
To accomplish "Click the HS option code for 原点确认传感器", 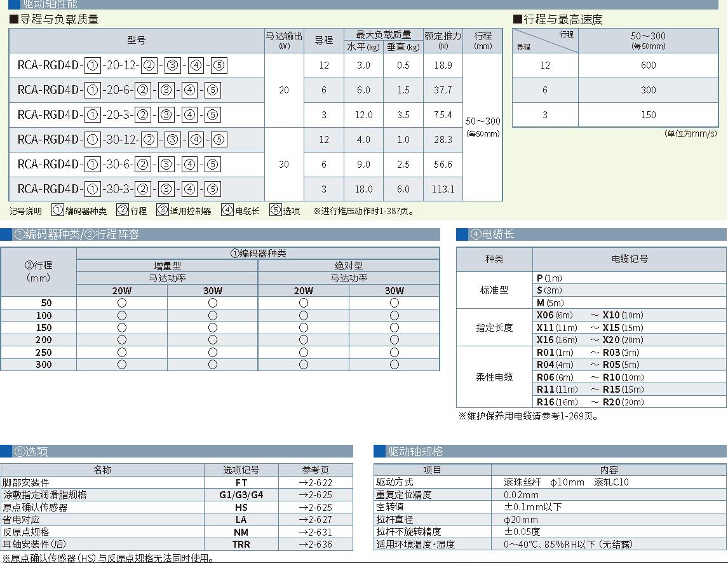I will (x=241, y=508).
